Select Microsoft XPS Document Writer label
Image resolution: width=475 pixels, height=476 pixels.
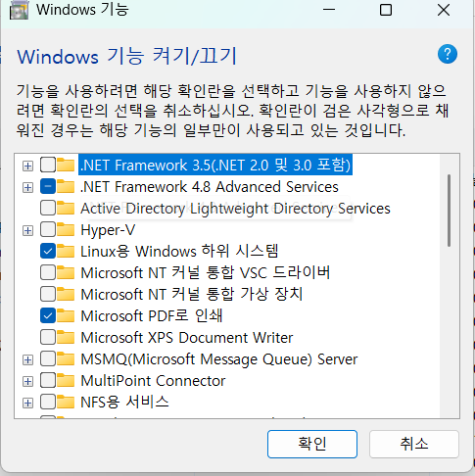187,338
